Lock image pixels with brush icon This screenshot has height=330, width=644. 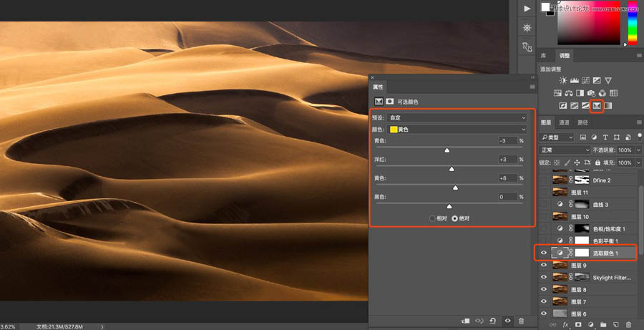coord(567,162)
